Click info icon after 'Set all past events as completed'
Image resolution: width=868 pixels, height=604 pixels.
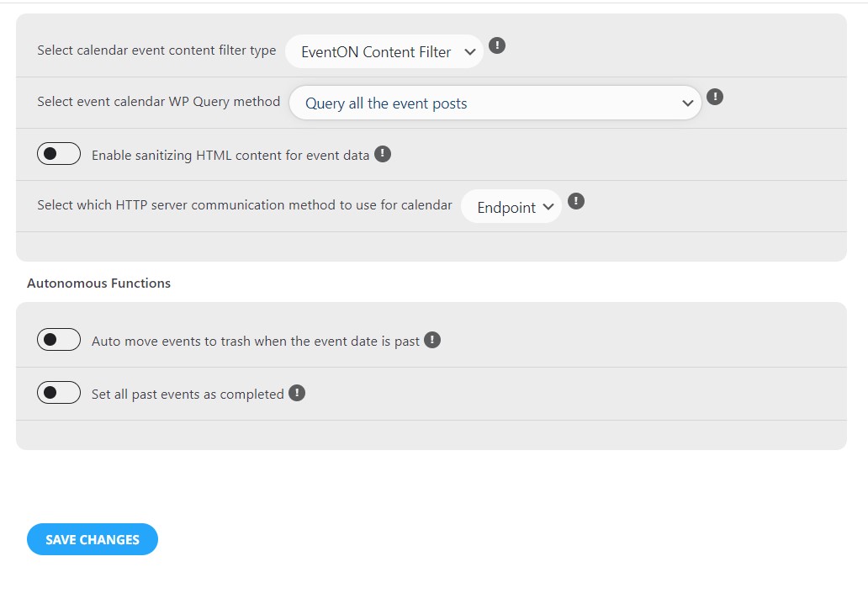(297, 393)
